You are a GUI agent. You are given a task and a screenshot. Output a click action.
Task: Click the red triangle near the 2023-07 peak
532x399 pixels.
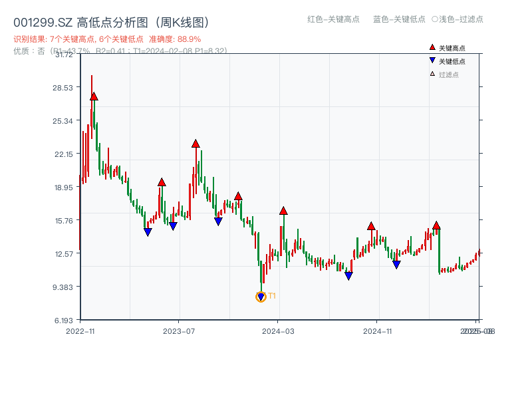tap(196, 142)
